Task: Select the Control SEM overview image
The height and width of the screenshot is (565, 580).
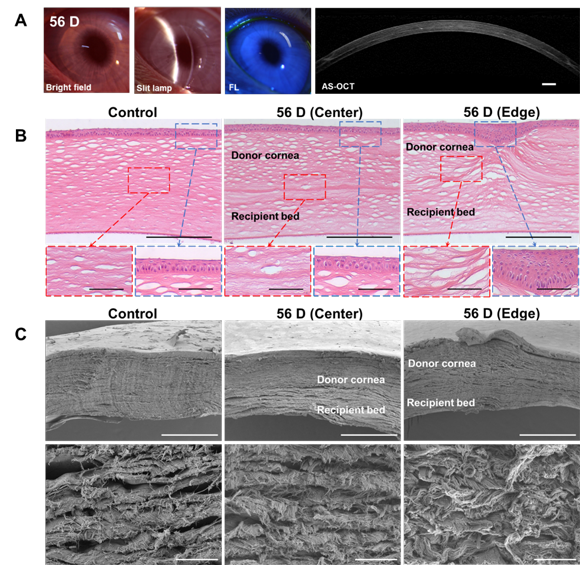Action: [x=134, y=380]
